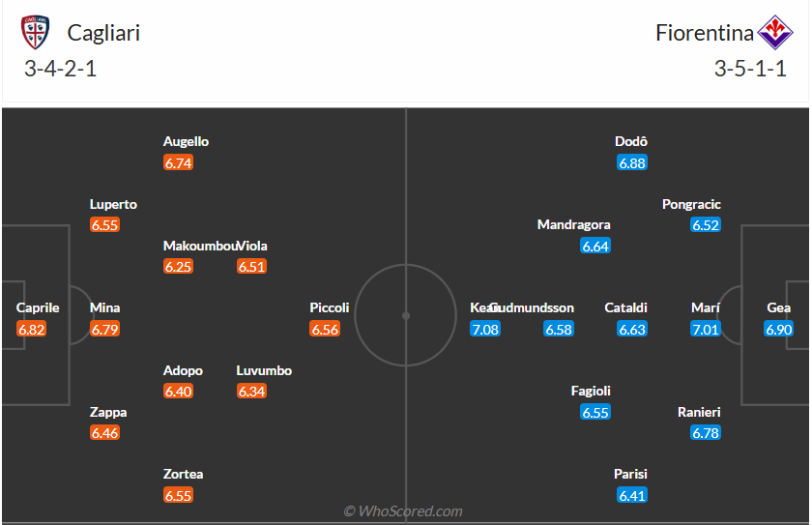The image size is (812, 525).
Task: Click Zappa's 6.46 rating badge
Action: [104, 433]
